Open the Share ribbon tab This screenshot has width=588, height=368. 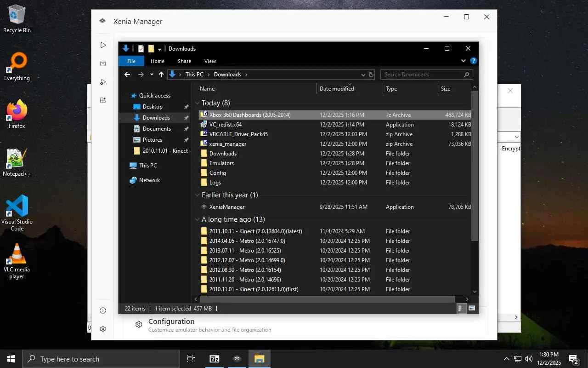184,61
